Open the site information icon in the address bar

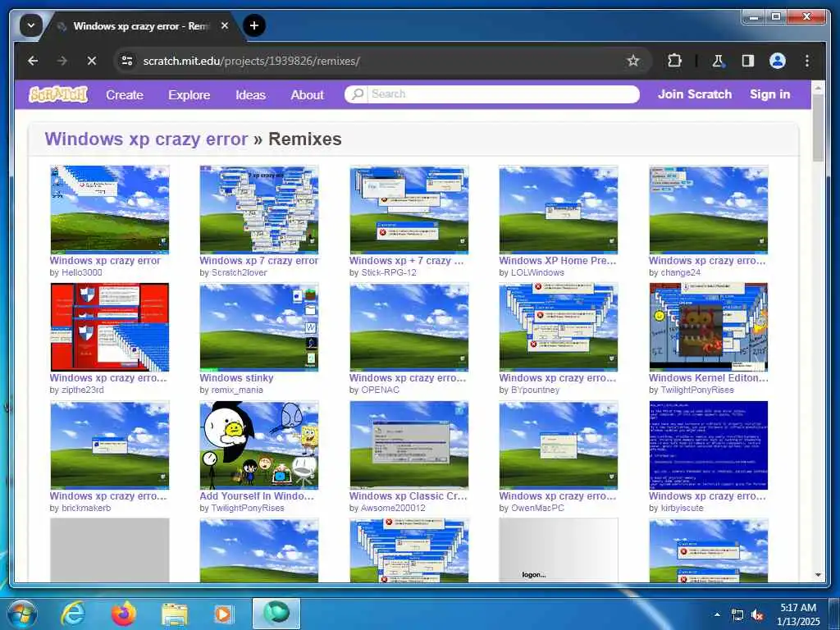pos(127,61)
